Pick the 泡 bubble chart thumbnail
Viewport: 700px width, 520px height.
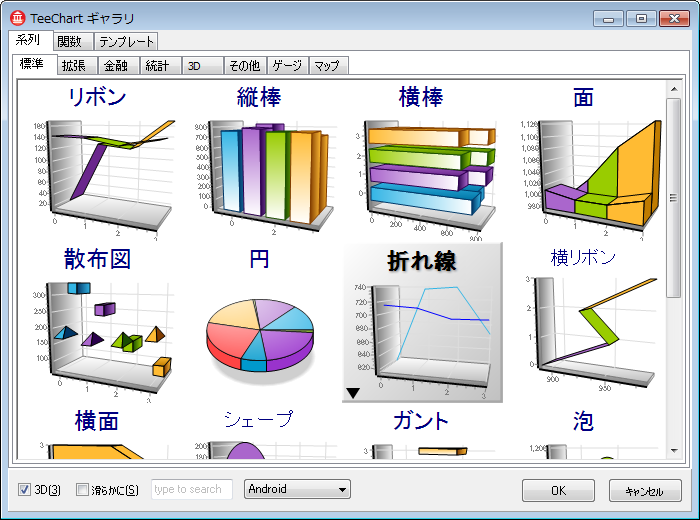583,432
